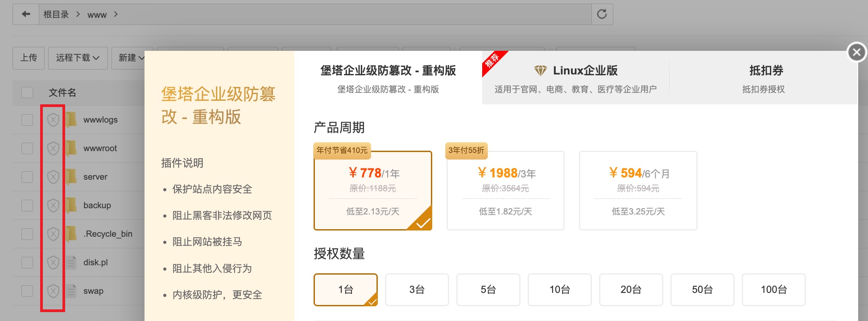
Task: Click the backup folder icon
Action: tap(71, 205)
